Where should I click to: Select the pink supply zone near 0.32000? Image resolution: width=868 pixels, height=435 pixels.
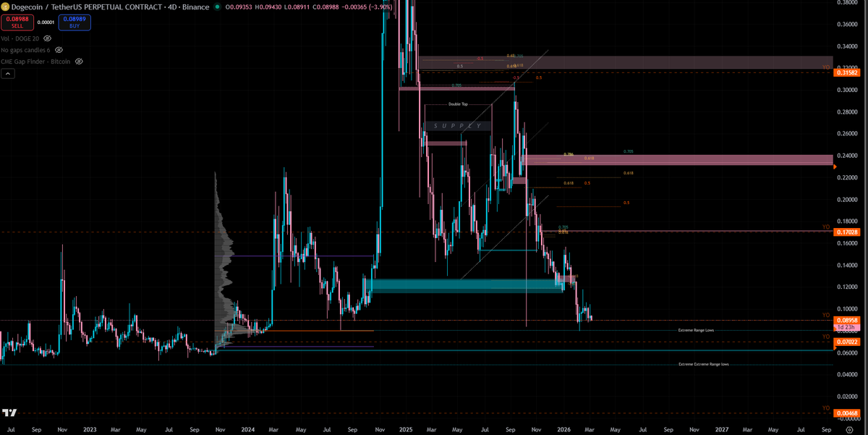coord(626,62)
